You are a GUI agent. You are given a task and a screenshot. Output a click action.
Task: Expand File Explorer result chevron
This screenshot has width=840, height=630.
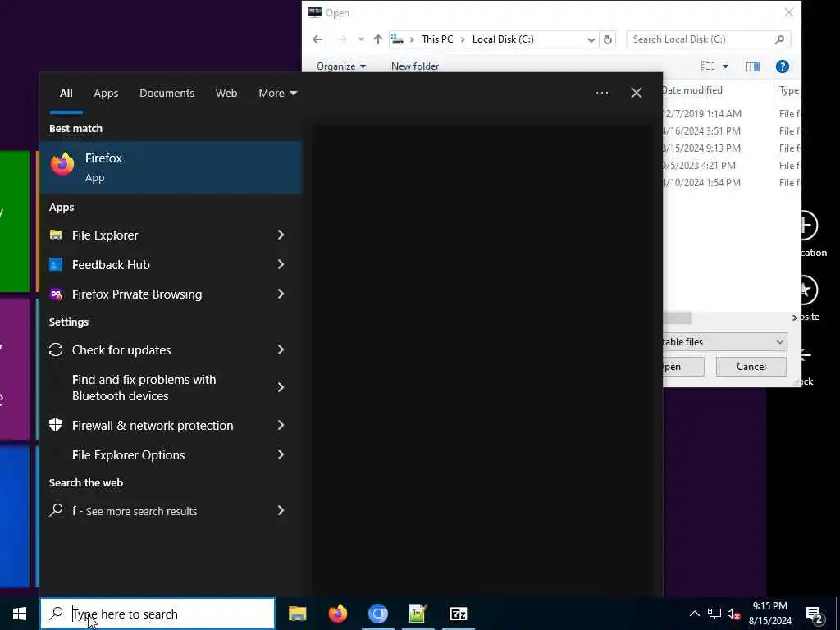coord(281,235)
